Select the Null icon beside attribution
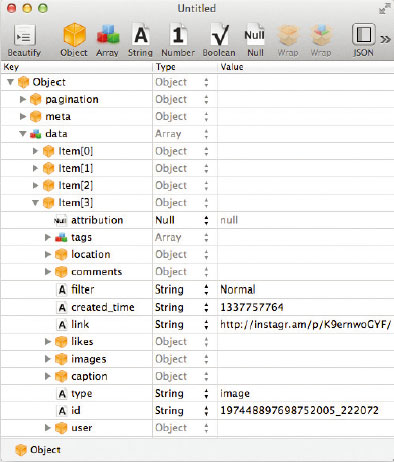 click(60, 220)
